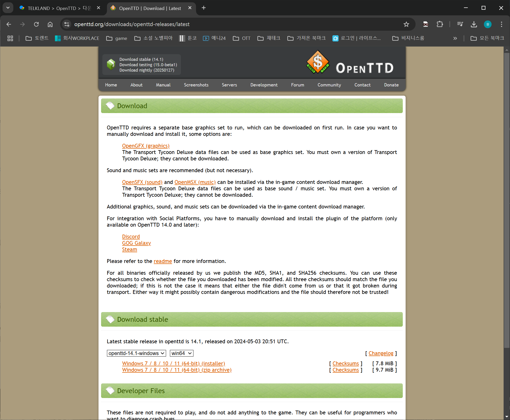The width and height of the screenshot is (510, 420).
Task: Open the Contact menu item
Action: [363, 85]
